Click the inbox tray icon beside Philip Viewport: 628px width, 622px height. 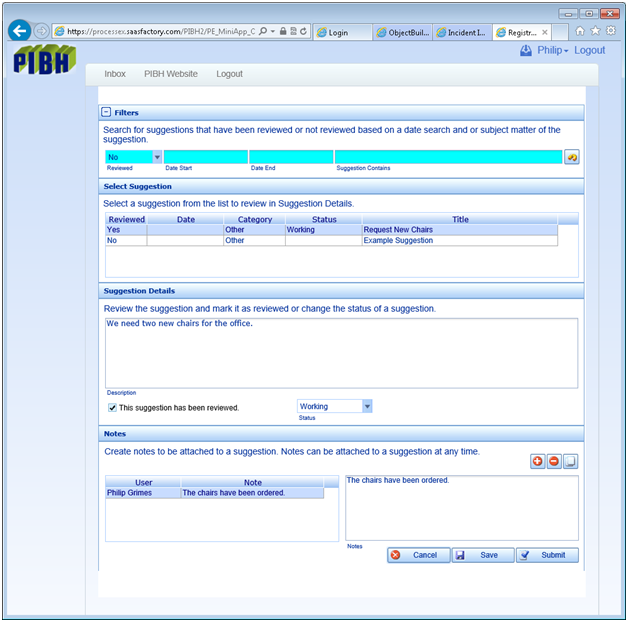point(525,50)
